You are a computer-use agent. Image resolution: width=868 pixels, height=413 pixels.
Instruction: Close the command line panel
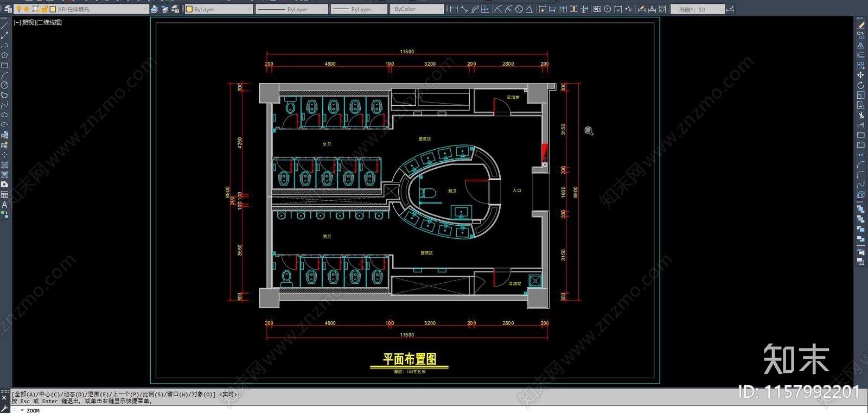tap(4, 398)
